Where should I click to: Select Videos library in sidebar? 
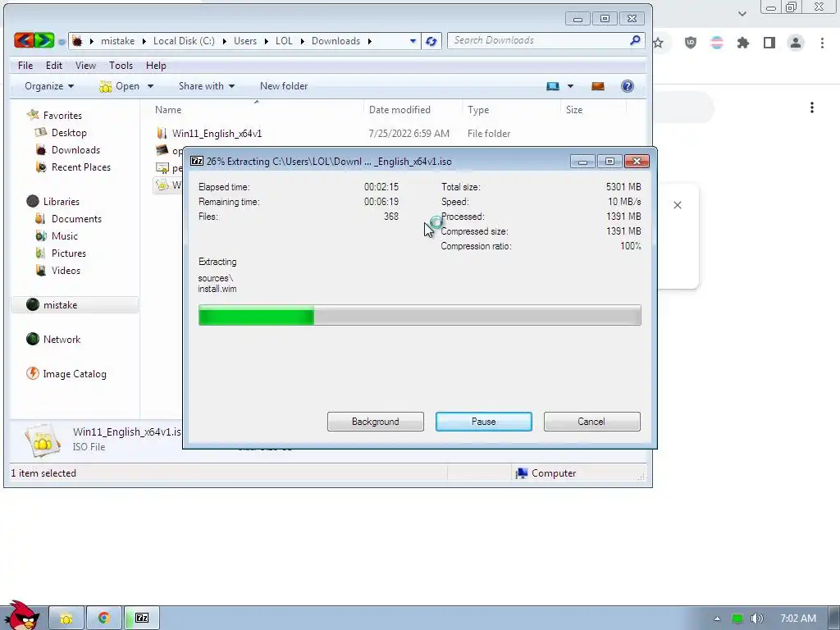tap(66, 271)
